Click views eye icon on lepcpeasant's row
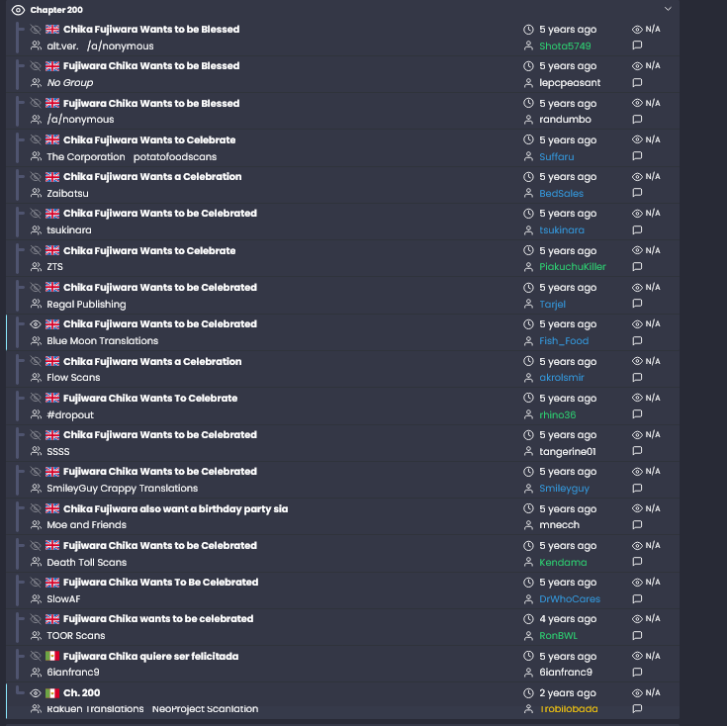The image size is (728, 726). (637, 66)
